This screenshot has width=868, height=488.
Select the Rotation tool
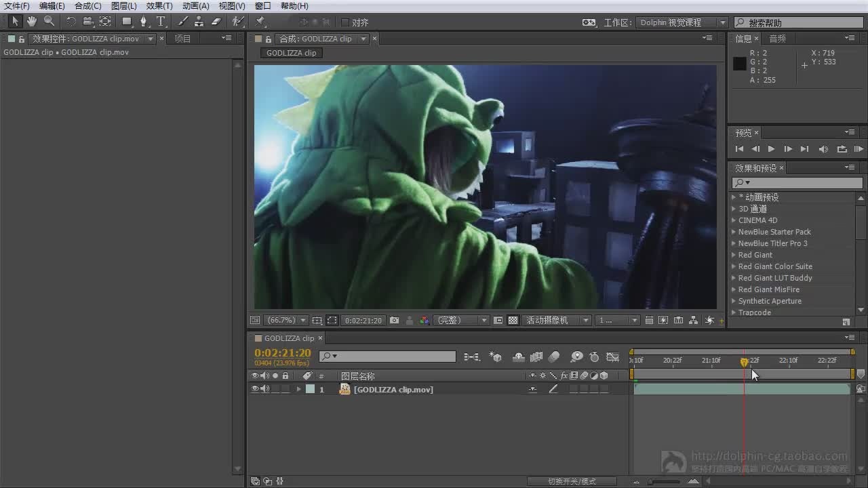coord(71,22)
